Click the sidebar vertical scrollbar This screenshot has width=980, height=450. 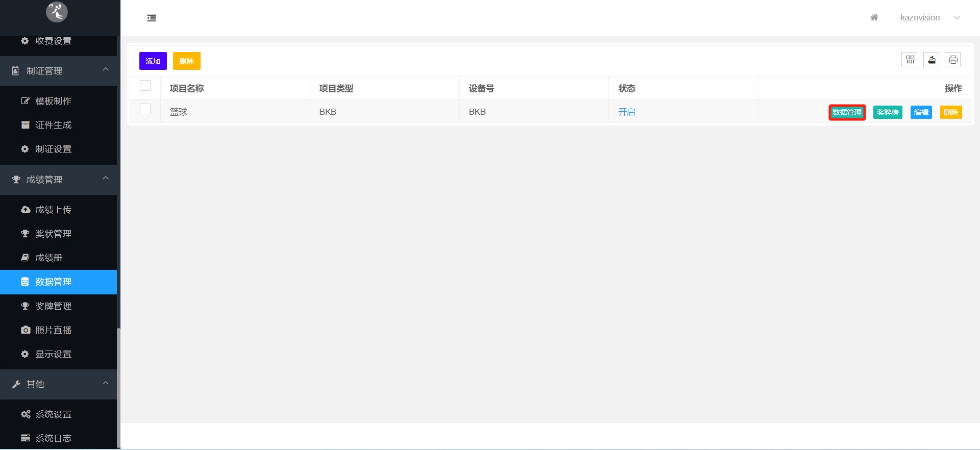(x=118, y=388)
